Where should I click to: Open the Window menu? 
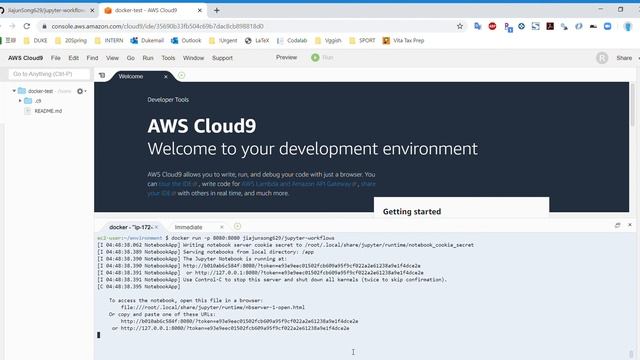(x=193, y=58)
